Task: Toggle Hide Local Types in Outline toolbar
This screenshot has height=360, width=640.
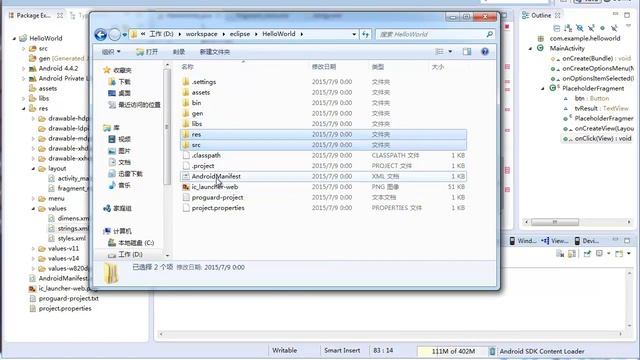Action: click(x=614, y=28)
